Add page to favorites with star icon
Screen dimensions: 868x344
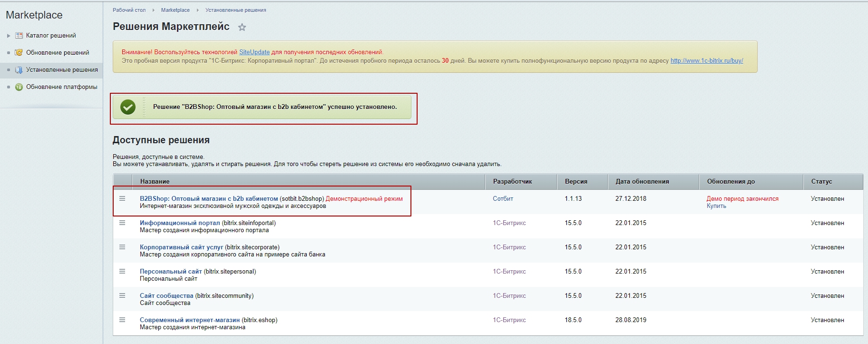242,27
